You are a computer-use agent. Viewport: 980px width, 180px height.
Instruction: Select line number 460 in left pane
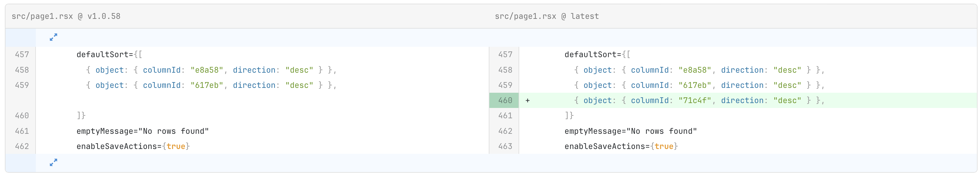click(22, 116)
